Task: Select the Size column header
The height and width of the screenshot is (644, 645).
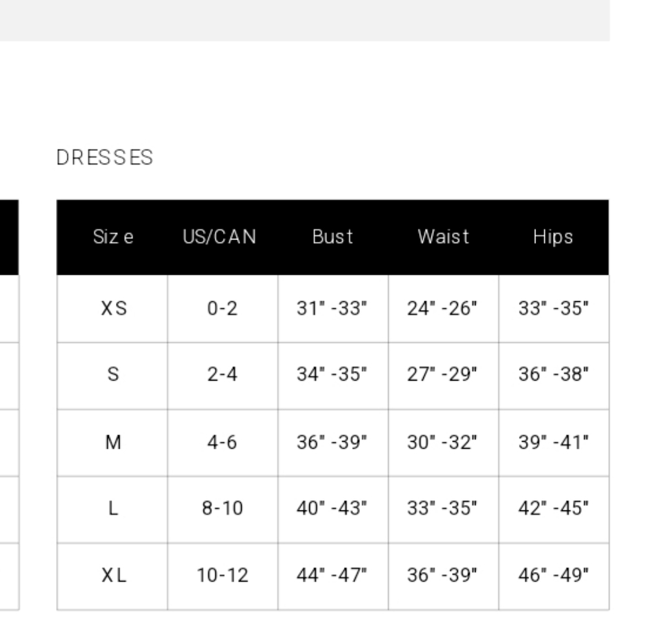Action: tap(113, 237)
